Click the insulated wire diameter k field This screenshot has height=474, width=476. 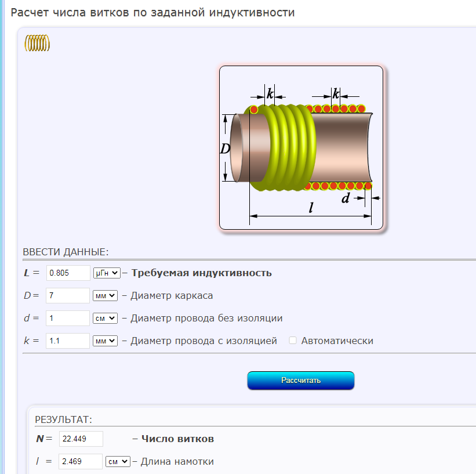tap(68, 341)
